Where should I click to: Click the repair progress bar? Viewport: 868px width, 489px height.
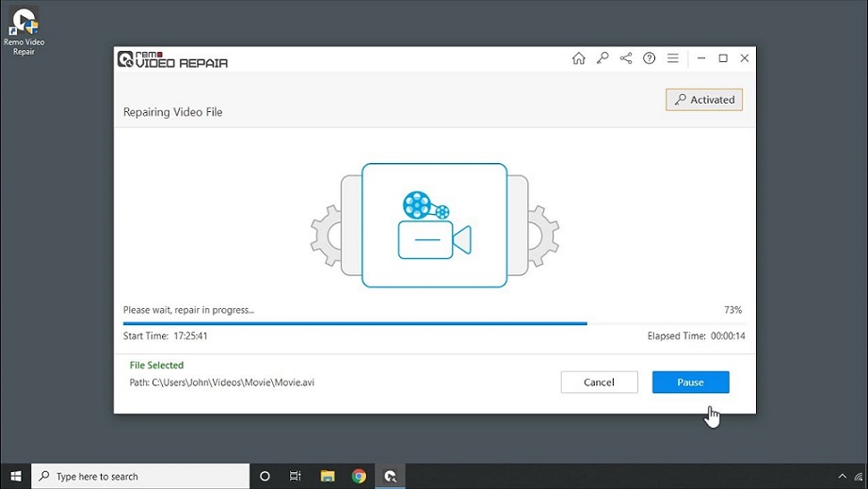coord(434,323)
